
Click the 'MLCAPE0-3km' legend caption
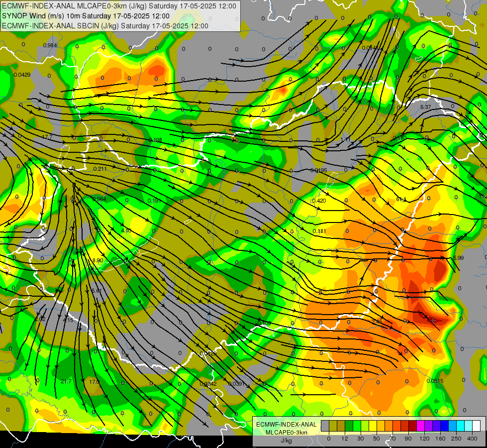(x=286, y=433)
